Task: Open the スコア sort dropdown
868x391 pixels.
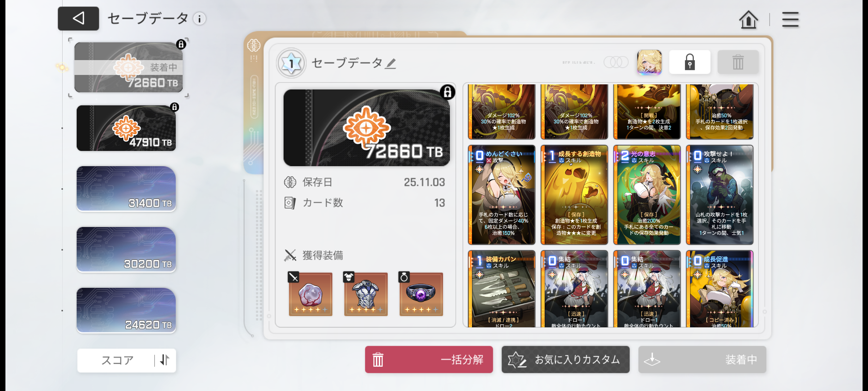Action: click(117, 360)
